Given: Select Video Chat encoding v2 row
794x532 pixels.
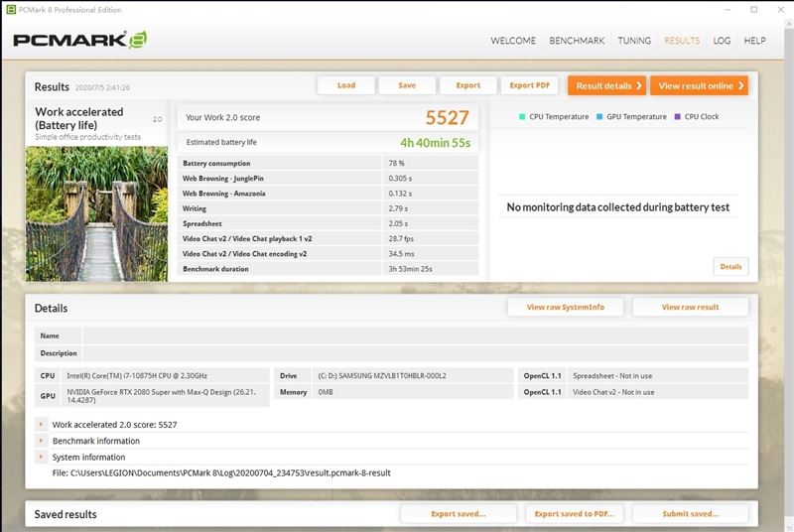Looking at the screenshot, I should click(x=329, y=254).
